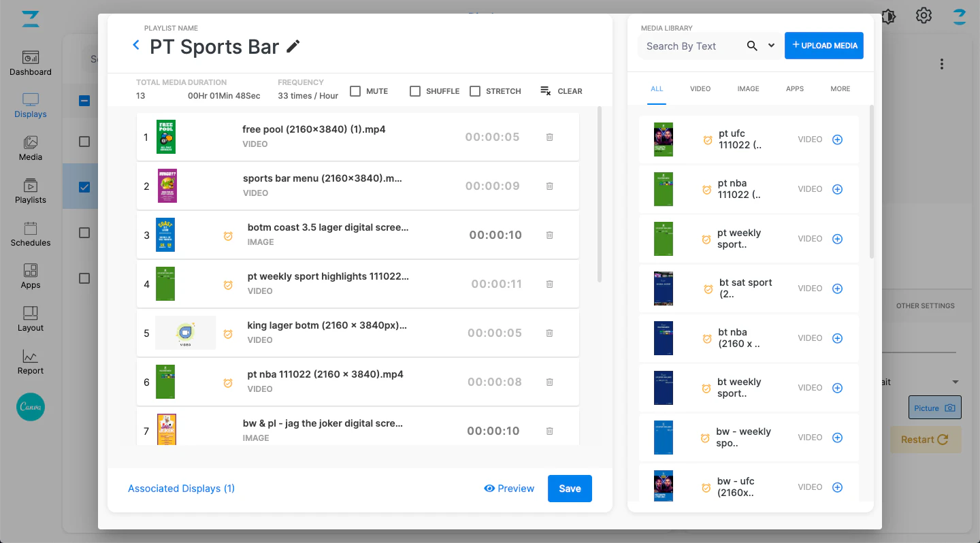Check the Stretch option
The height and width of the screenshot is (543, 980).
(475, 91)
